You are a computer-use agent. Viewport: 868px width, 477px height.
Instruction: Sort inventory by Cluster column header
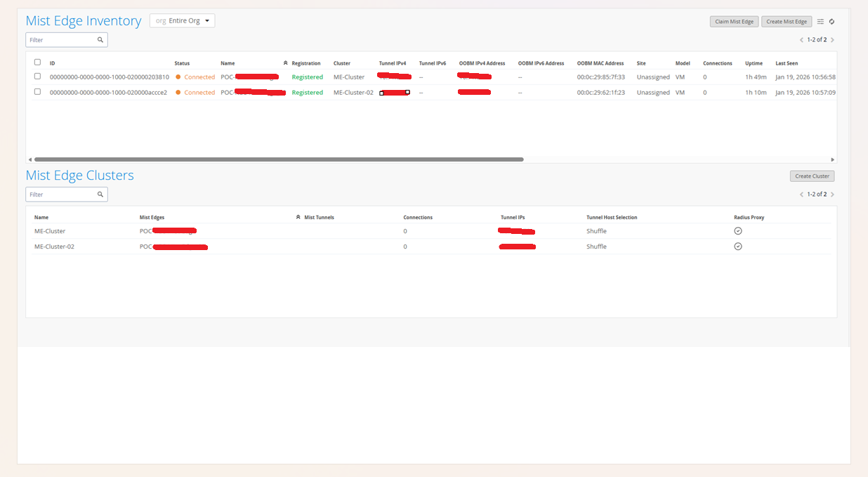coord(342,63)
